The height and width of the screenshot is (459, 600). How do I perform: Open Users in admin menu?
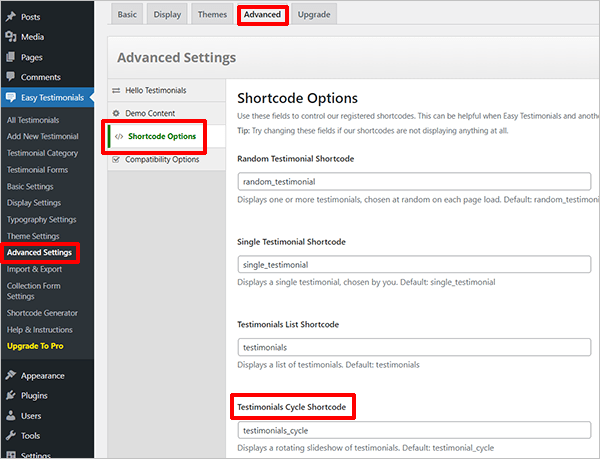pyautogui.click(x=31, y=416)
